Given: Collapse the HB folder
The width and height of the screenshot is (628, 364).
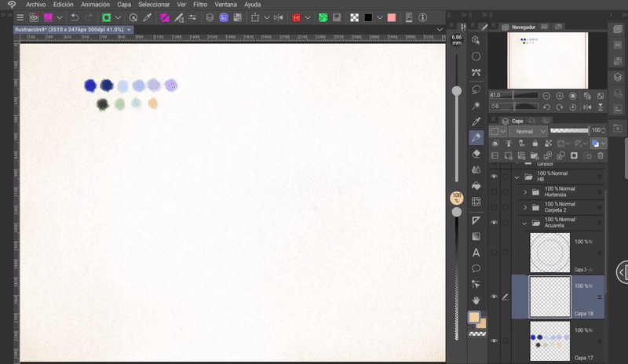Looking at the screenshot, I should [x=517, y=177].
